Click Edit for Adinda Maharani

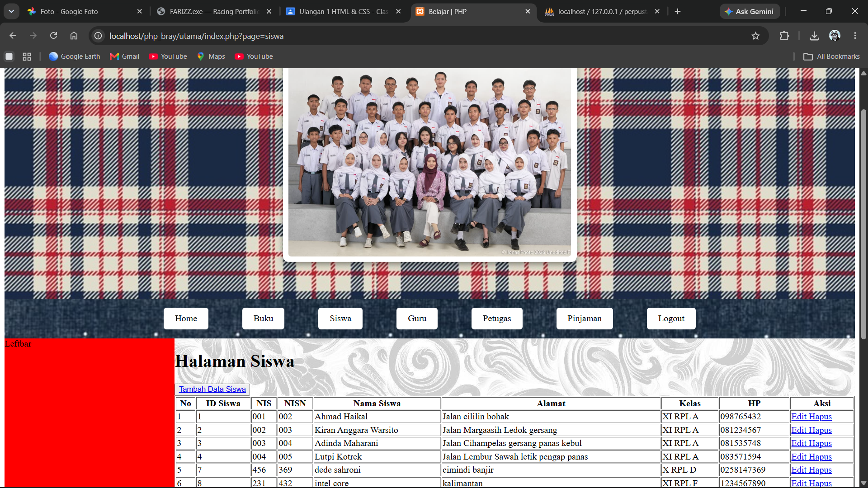[x=799, y=443]
